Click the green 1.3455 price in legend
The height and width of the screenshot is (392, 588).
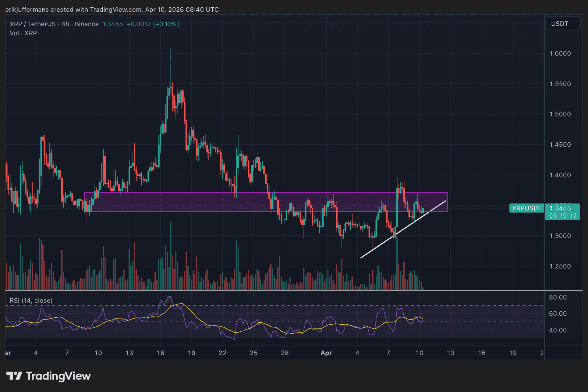(112, 24)
